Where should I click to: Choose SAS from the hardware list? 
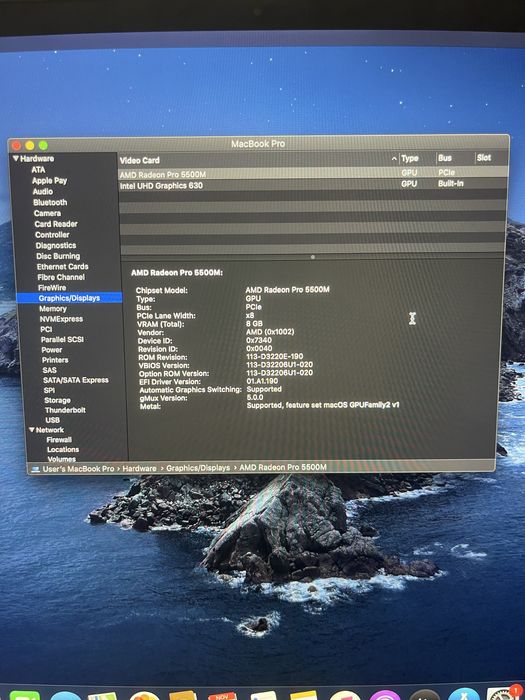[x=50, y=370]
